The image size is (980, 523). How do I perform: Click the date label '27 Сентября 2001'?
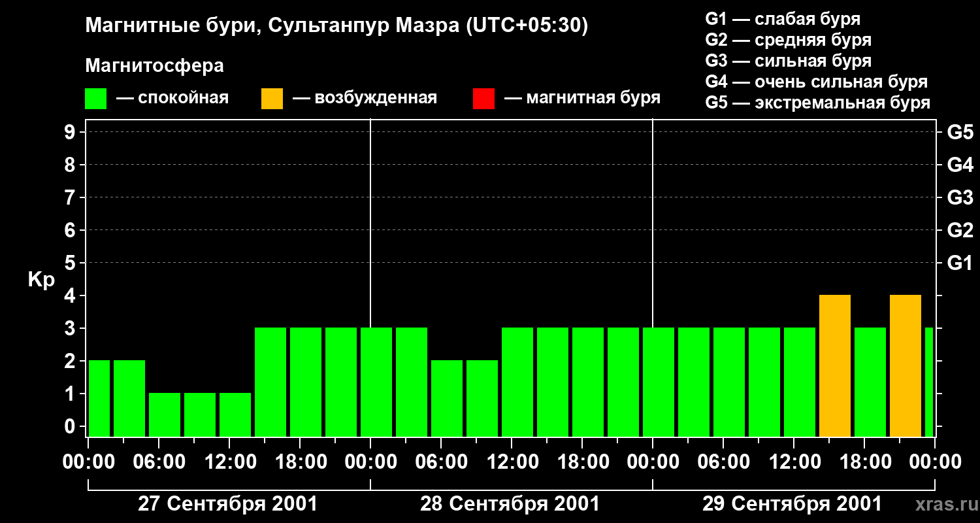pyautogui.click(x=228, y=504)
